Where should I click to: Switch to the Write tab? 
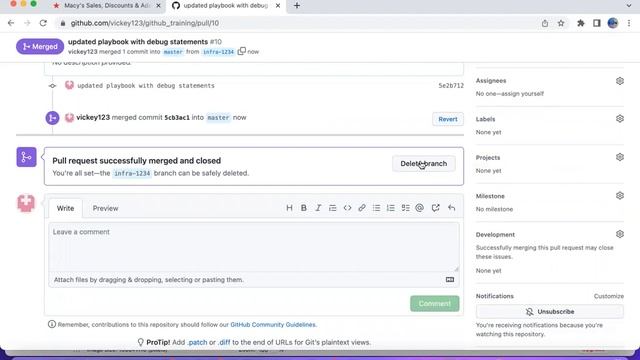tap(65, 208)
